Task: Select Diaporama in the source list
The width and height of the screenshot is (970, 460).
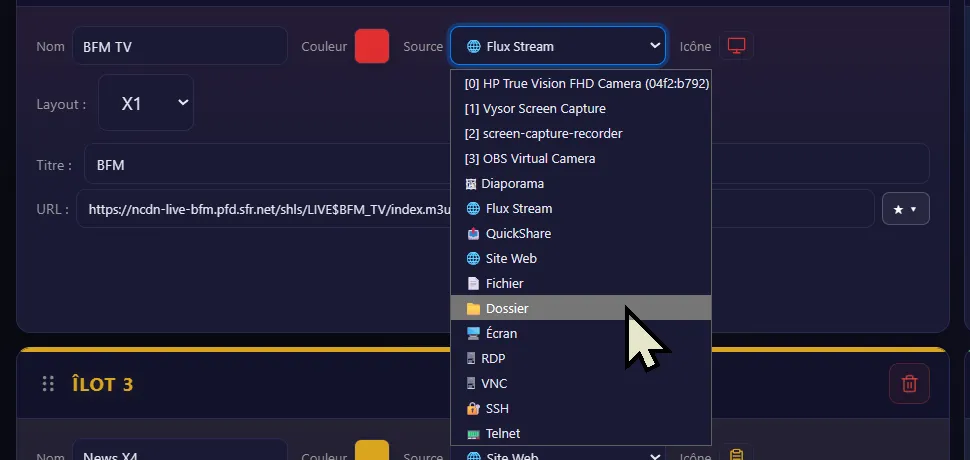Action: click(581, 184)
